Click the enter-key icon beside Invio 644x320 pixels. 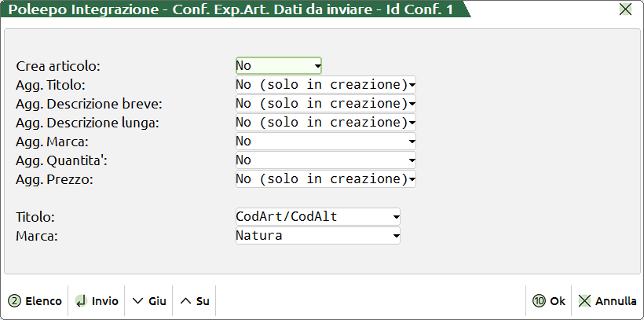pyautogui.click(x=80, y=301)
